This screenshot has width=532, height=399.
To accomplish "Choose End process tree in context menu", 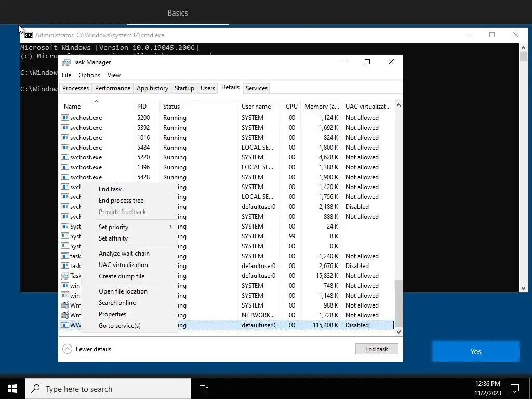I will 121,201.
